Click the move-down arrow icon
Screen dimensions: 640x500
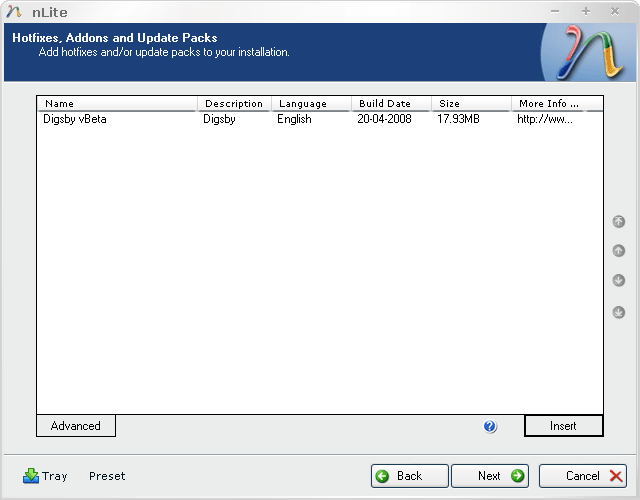coord(618,280)
